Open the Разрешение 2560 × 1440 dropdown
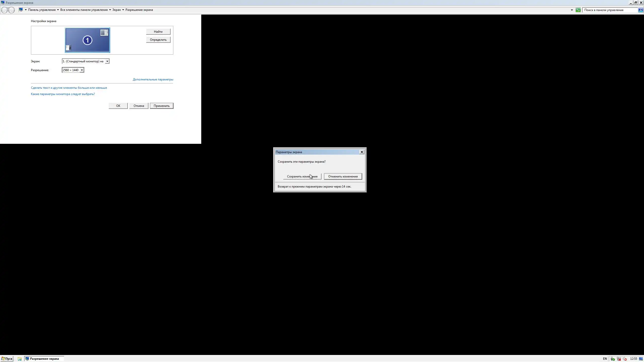This screenshot has width=644, height=362. point(82,70)
